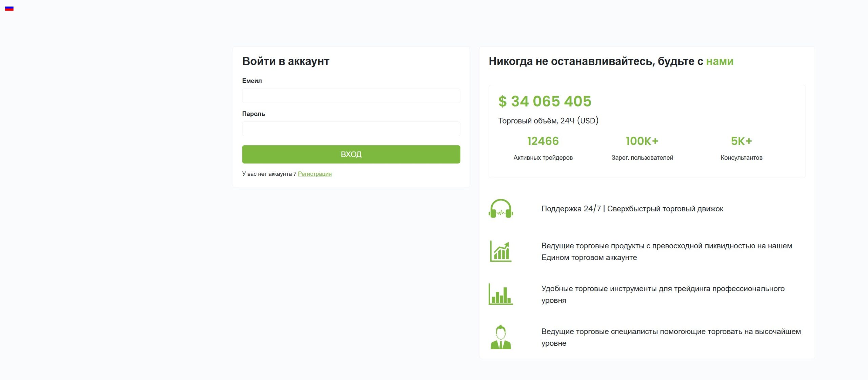Click the businessman specialist icon

coord(500,337)
